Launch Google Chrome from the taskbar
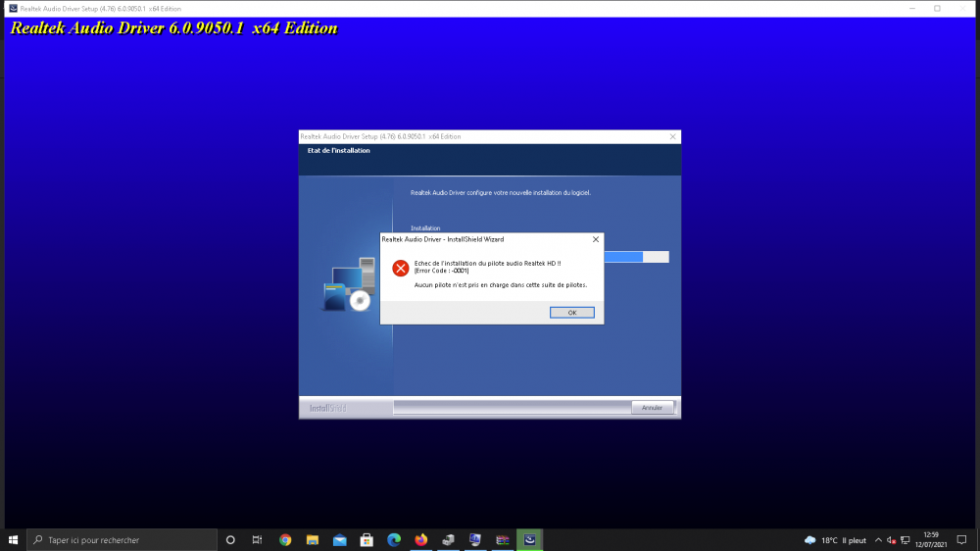Image resolution: width=980 pixels, height=551 pixels. pos(285,540)
